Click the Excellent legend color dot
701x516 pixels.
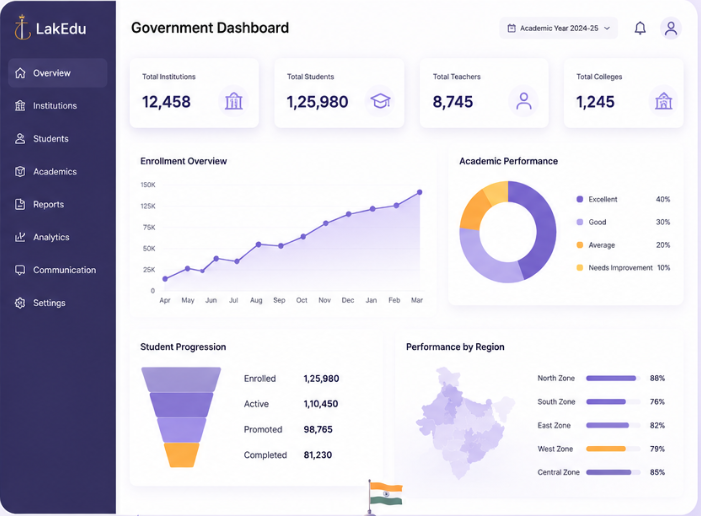pos(579,199)
